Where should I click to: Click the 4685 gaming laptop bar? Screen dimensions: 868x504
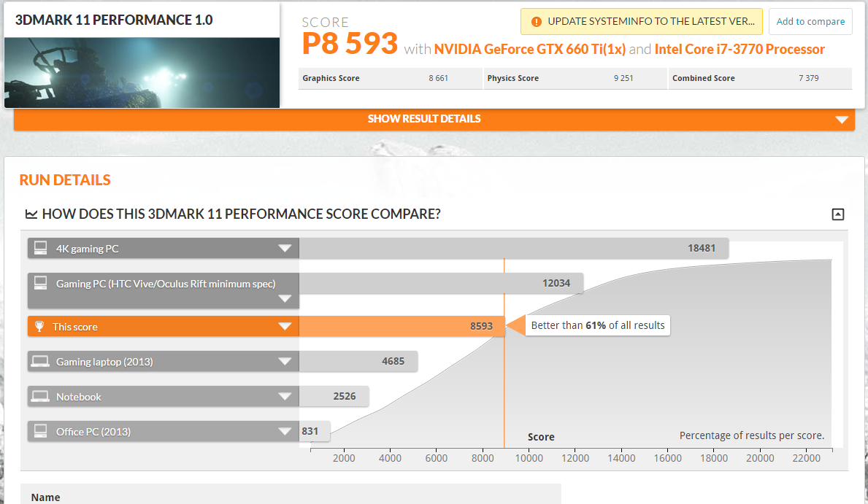358,361
